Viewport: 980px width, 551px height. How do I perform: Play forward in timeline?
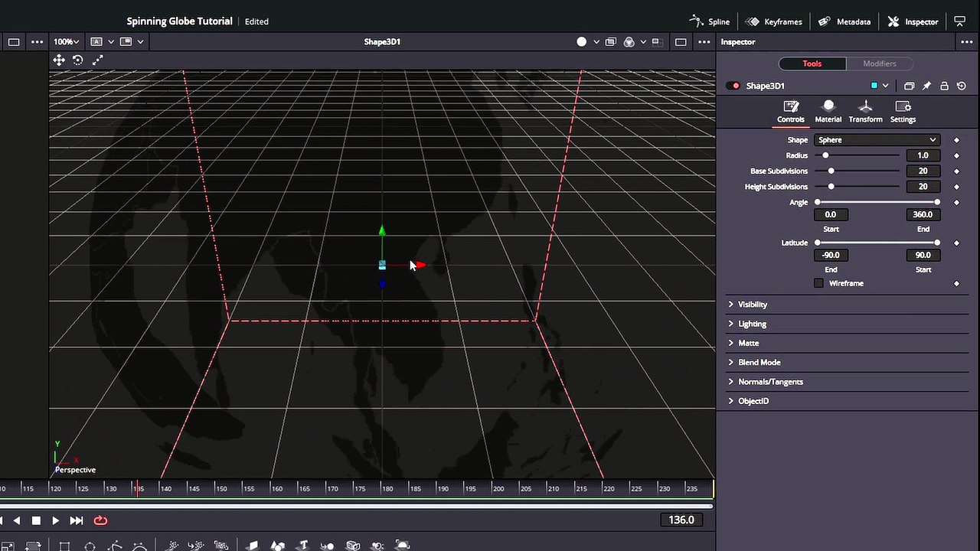[55, 520]
